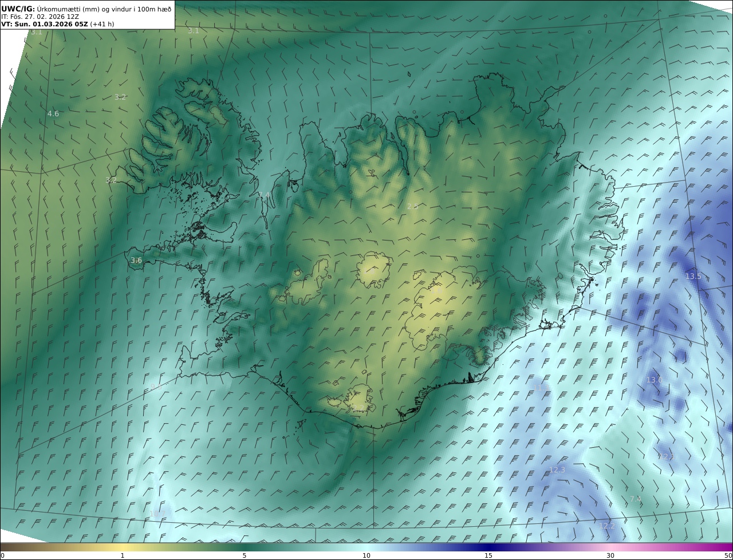Click the IT: Fös. 27. 02. 2026 12Z line

[40, 17]
